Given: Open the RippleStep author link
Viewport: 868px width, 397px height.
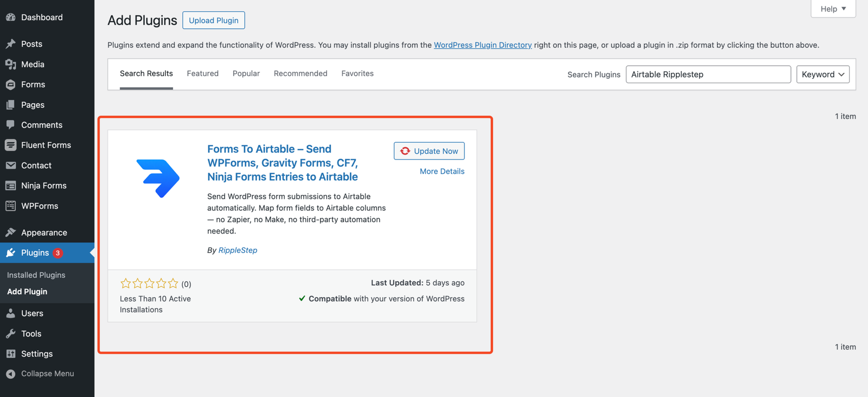Looking at the screenshot, I should coord(238,250).
